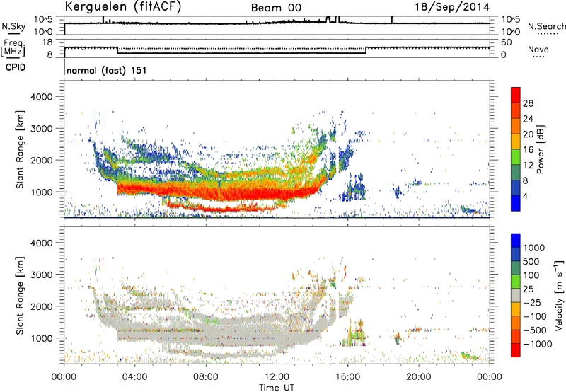Click the blue bottom segment of the power colorbar
This screenshot has height=392, width=566.
point(516,203)
